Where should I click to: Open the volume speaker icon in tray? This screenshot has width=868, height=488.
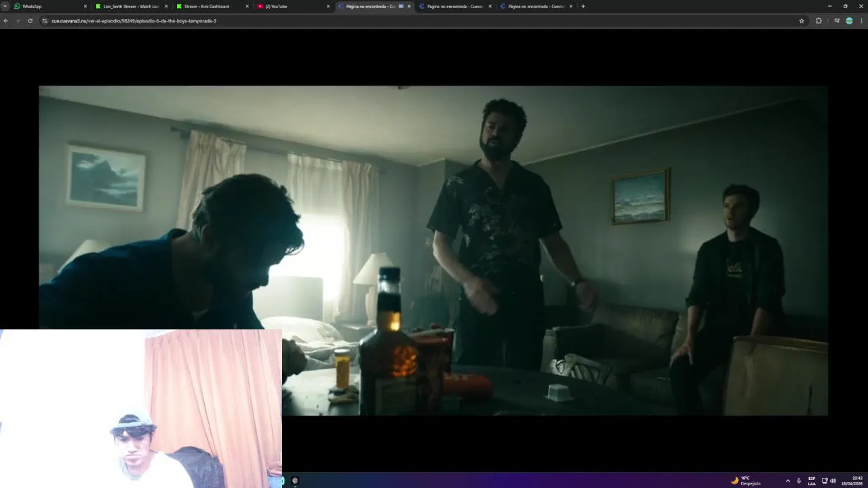coord(833,481)
